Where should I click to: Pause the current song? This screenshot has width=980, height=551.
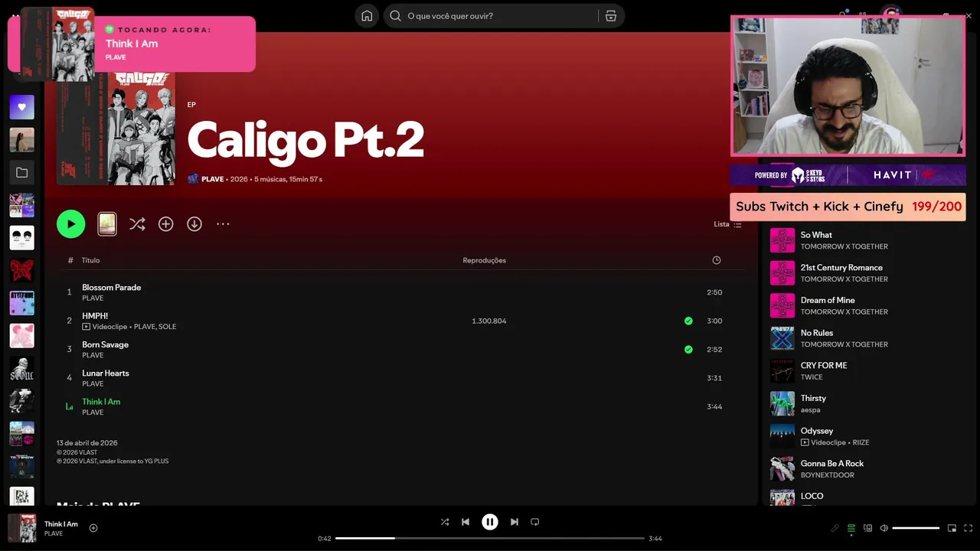point(490,522)
